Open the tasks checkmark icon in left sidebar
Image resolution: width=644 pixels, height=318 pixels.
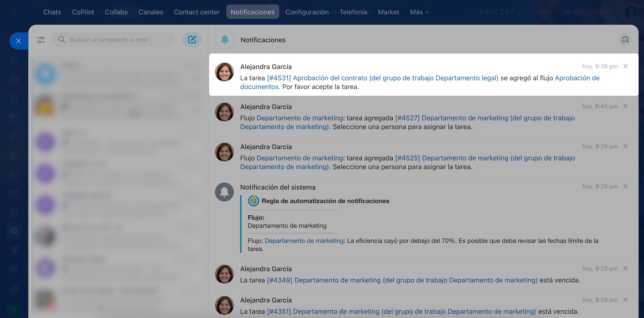[x=14, y=231]
